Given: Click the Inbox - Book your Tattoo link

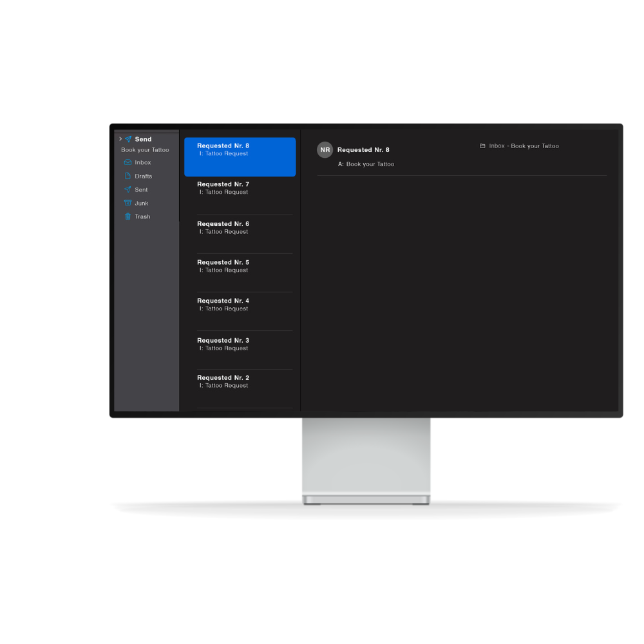Looking at the screenshot, I should click(524, 146).
